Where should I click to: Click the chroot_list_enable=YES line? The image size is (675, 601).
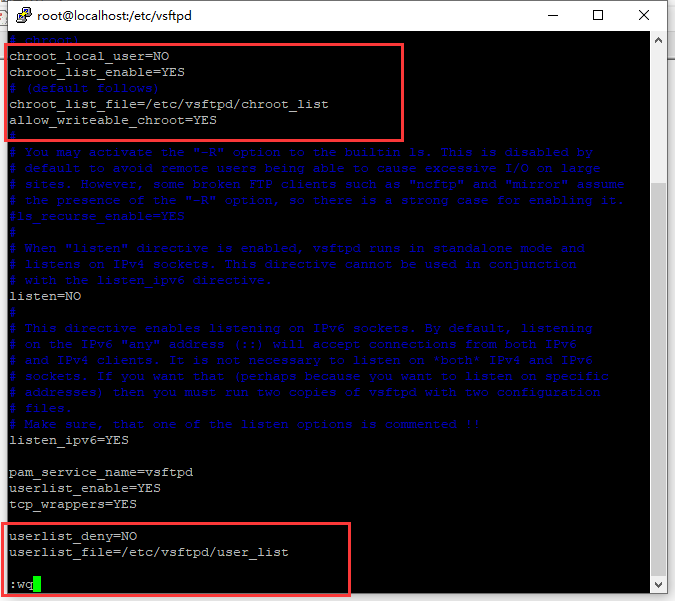[97, 72]
